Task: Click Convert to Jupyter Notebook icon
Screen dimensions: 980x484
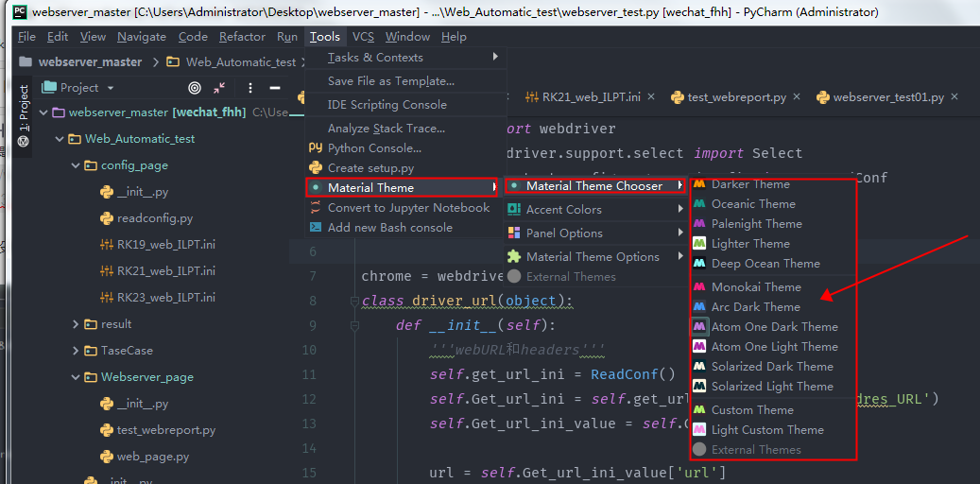Action: tap(316, 208)
